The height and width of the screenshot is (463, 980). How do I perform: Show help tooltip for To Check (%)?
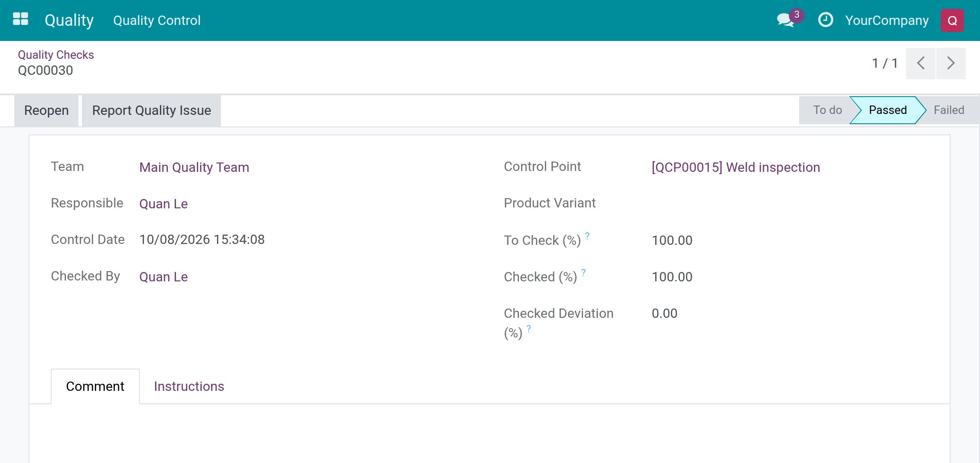[x=587, y=236]
